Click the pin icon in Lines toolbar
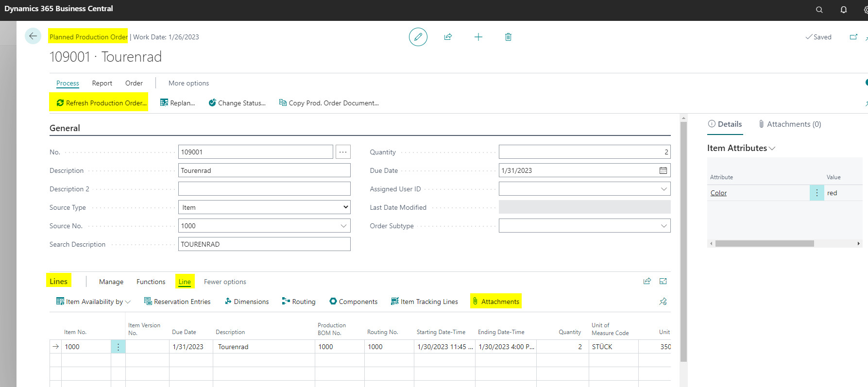The image size is (868, 387). tap(663, 302)
